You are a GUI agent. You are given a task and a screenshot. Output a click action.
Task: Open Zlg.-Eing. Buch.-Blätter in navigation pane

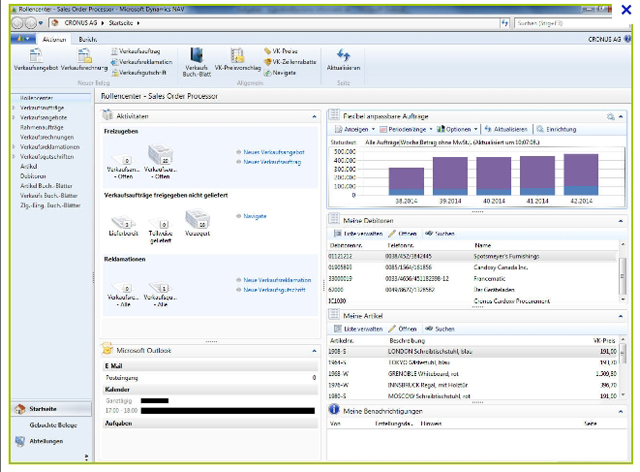(x=50, y=205)
